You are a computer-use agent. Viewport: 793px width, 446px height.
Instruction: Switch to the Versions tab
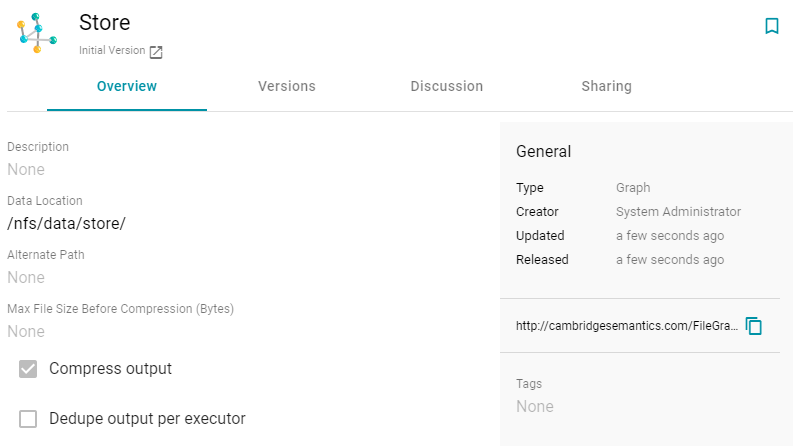287,86
